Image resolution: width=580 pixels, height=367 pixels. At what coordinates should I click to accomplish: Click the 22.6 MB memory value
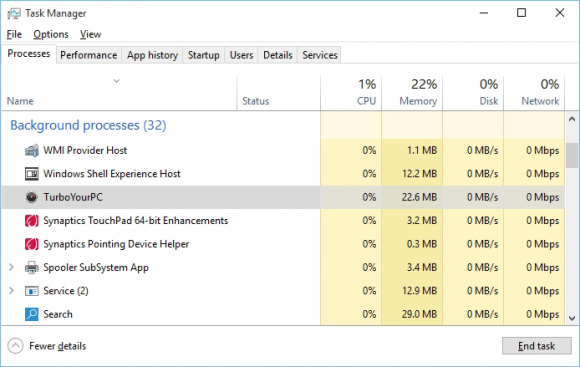419,197
